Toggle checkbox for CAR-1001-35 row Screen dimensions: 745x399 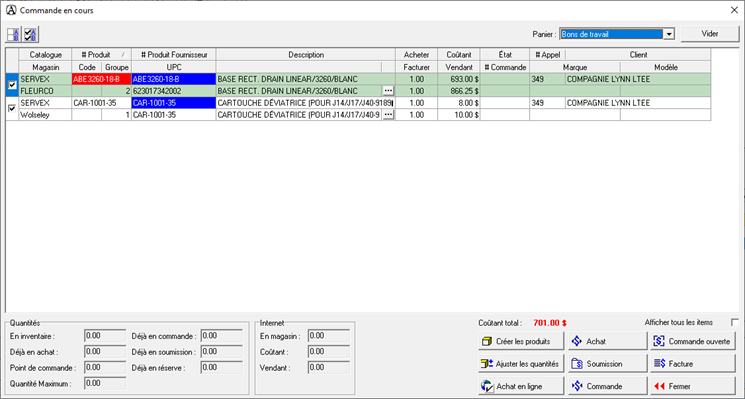click(12, 109)
